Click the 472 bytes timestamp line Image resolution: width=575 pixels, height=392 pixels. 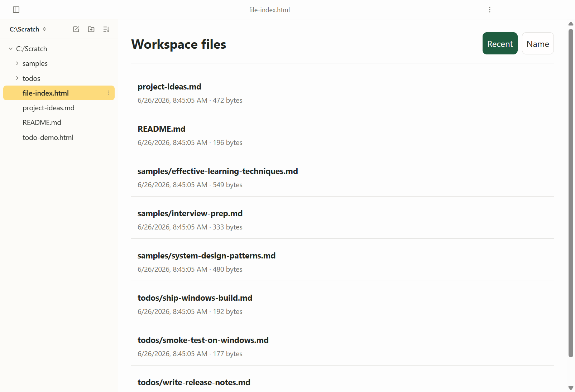click(190, 100)
